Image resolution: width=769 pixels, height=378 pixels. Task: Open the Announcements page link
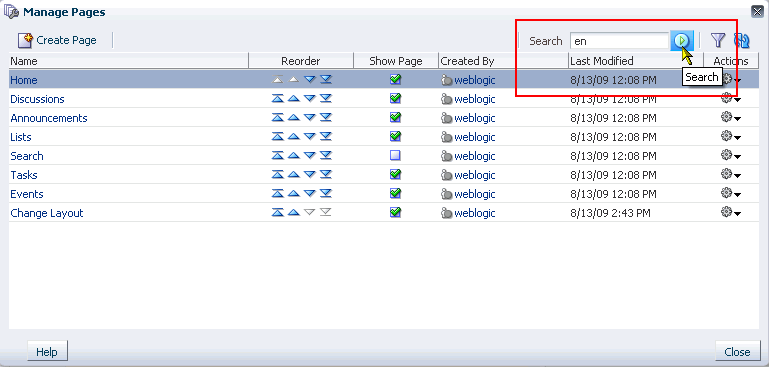[49, 118]
